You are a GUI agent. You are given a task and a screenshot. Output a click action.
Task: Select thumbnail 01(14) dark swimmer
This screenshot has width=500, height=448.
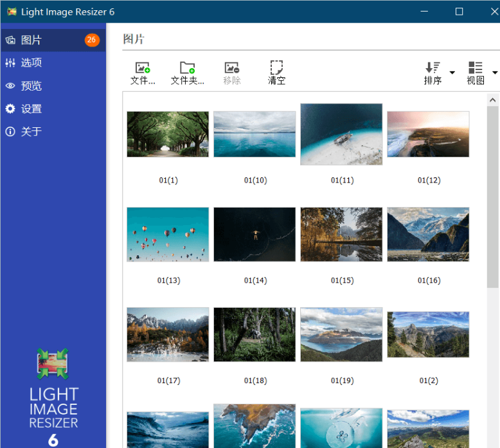tap(254, 235)
